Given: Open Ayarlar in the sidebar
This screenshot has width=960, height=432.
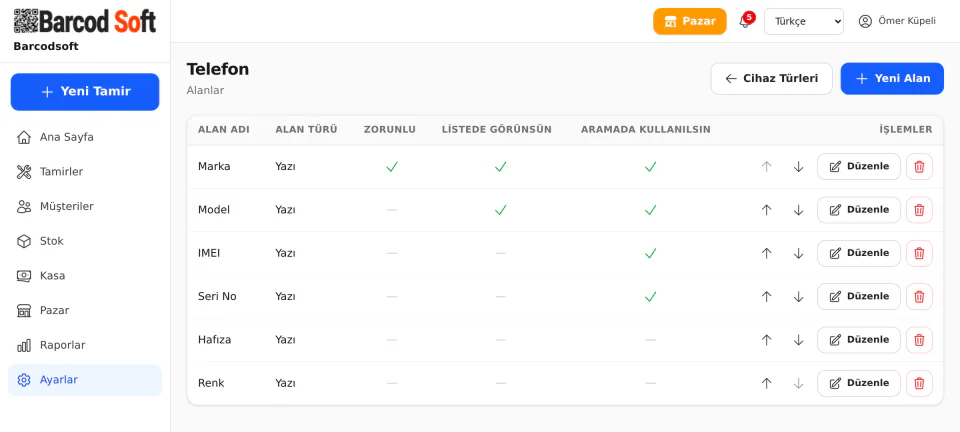Looking at the screenshot, I should 84,380.
